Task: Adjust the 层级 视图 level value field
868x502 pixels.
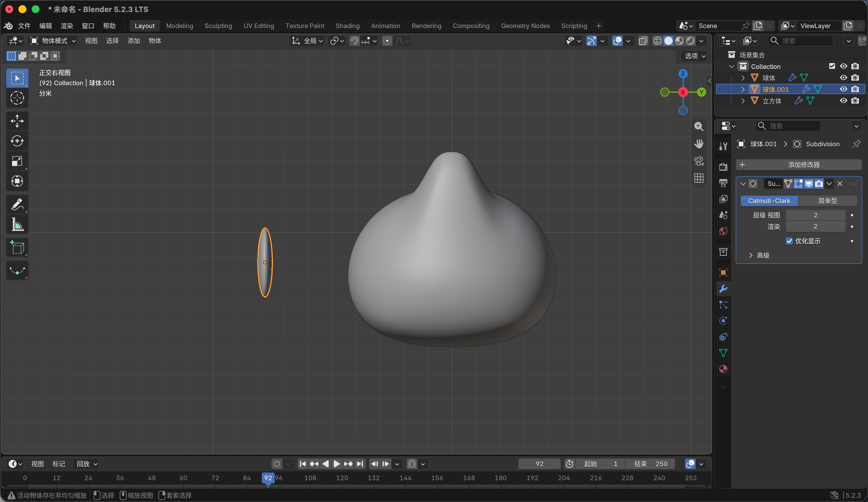Action: click(x=815, y=215)
